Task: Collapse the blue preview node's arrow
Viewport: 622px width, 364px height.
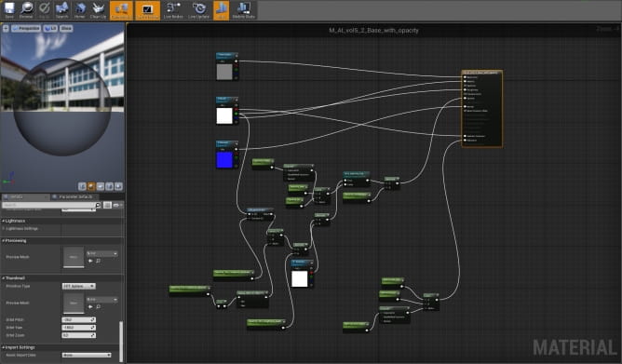Action: click(237, 143)
